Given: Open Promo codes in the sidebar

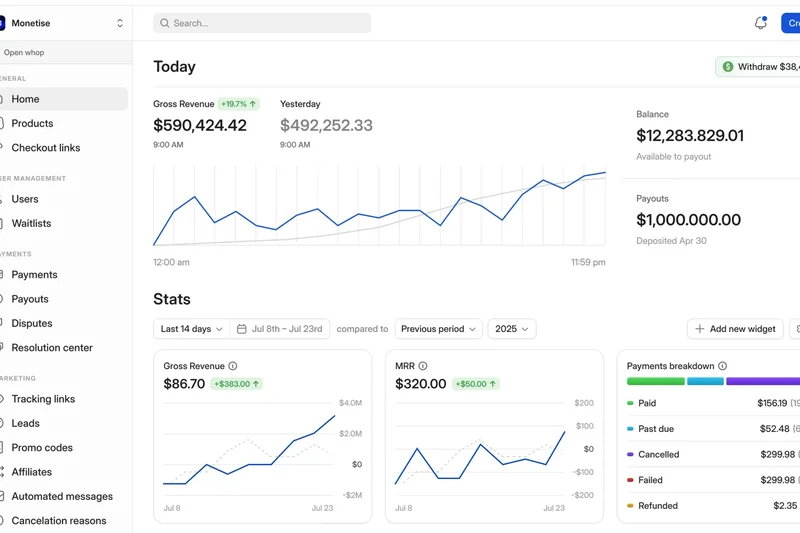Looking at the screenshot, I should 42,448.
